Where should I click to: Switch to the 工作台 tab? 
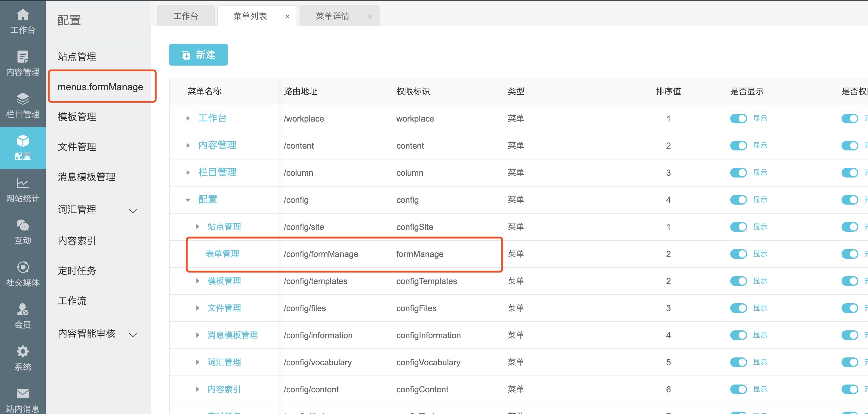click(186, 16)
